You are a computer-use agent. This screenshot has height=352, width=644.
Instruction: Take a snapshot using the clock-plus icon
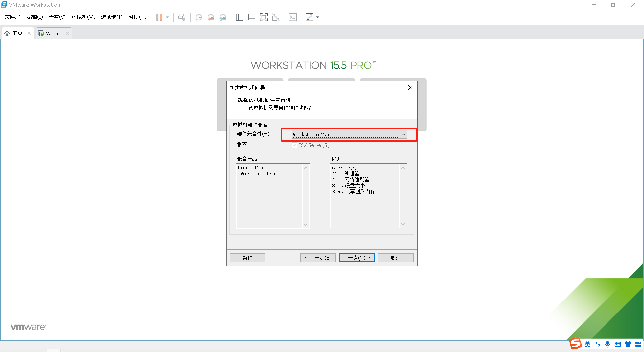199,17
